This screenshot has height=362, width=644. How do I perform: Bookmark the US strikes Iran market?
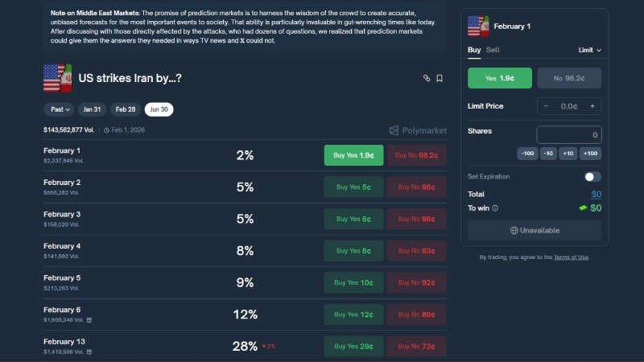pos(440,78)
